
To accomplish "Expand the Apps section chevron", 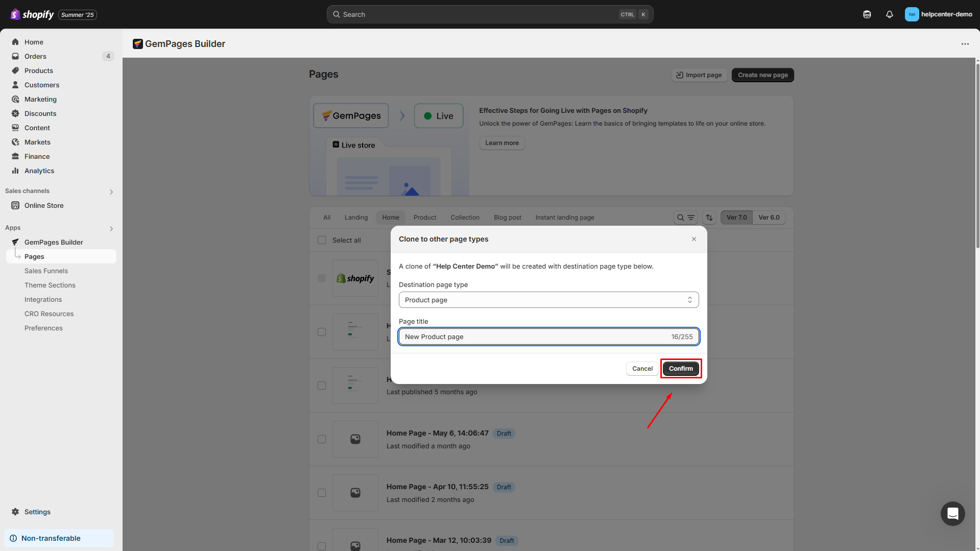I will 111,228.
